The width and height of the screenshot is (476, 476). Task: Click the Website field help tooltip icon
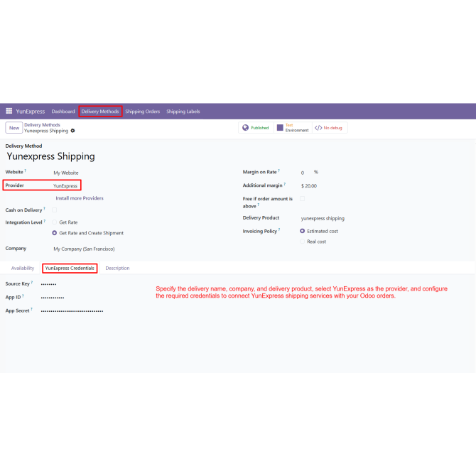click(x=26, y=171)
